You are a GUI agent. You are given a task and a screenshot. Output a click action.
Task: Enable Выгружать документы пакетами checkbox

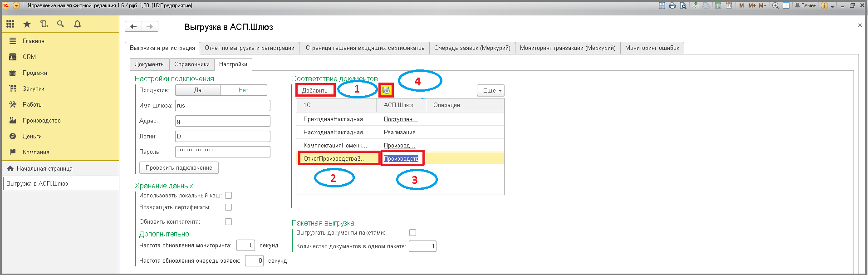(x=412, y=232)
